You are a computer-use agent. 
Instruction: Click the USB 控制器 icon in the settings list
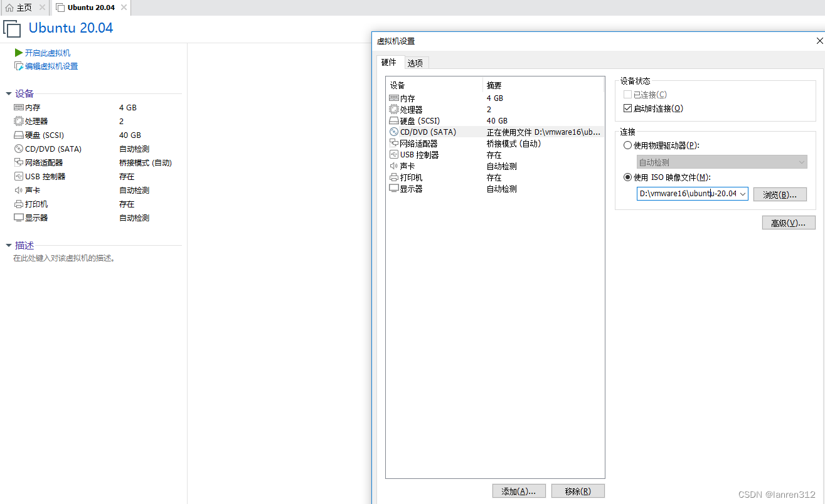point(394,155)
